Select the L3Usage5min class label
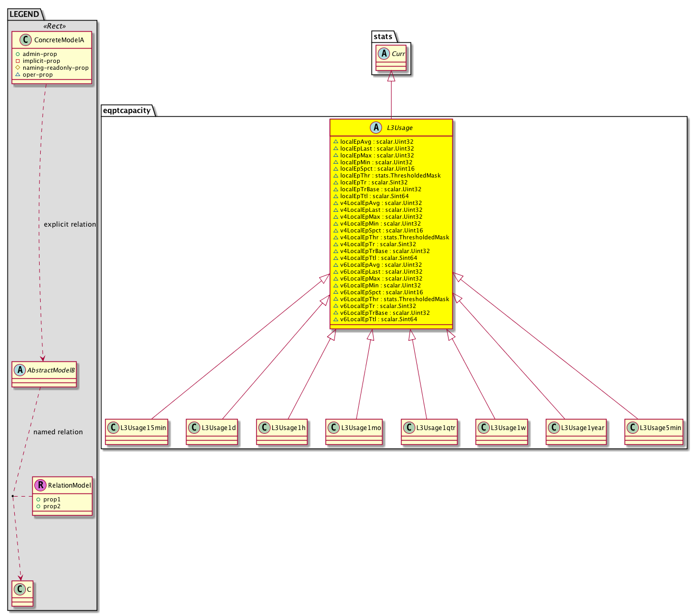The image size is (698, 616). 660,427
